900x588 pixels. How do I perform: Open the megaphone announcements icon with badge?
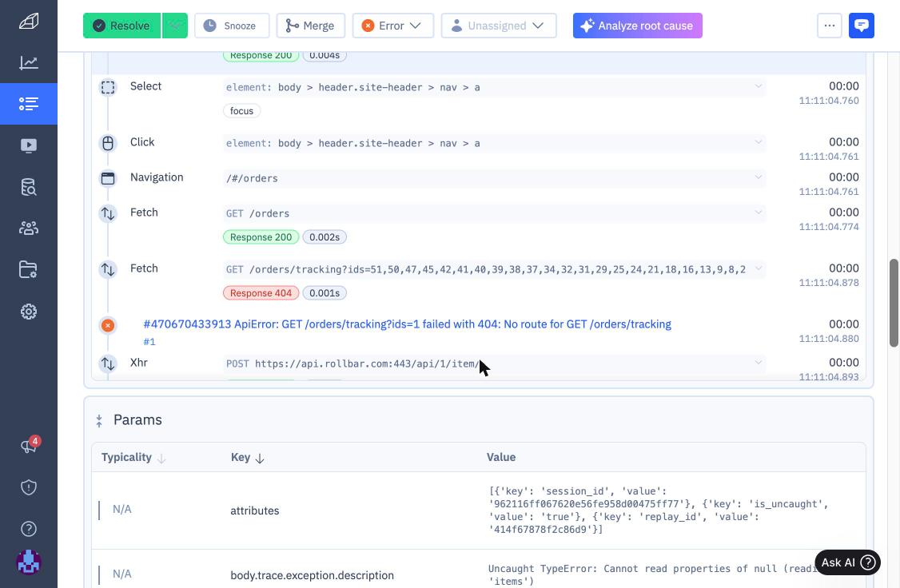(29, 447)
